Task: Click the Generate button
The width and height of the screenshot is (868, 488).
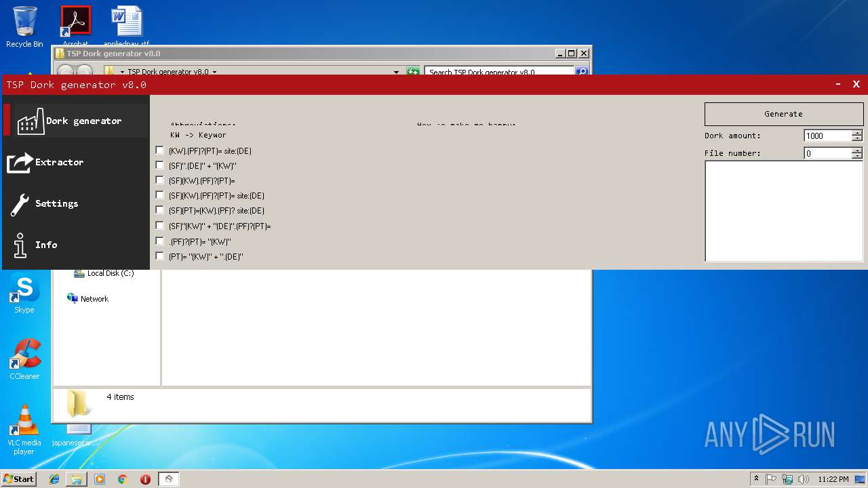Action: click(x=784, y=114)
